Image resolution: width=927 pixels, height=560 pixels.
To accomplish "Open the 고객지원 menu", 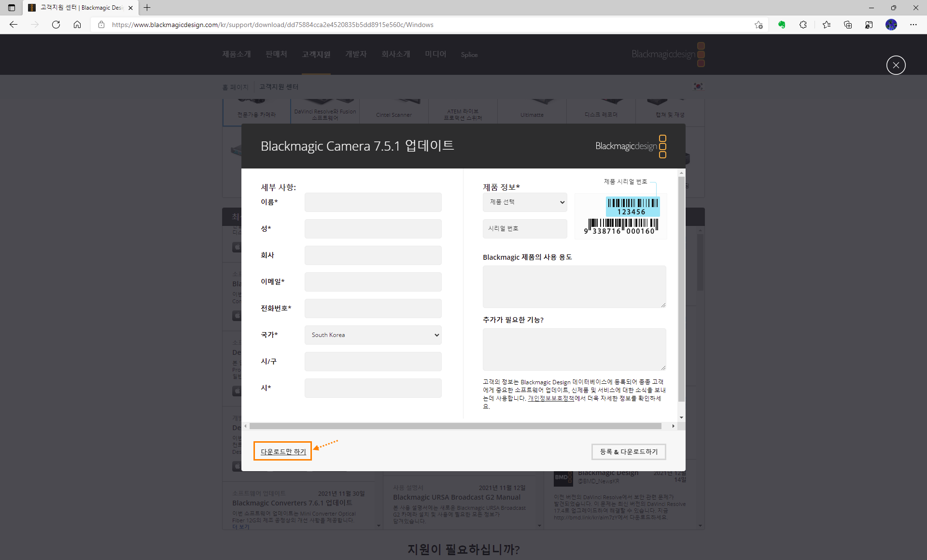I will tap(316, 54).
